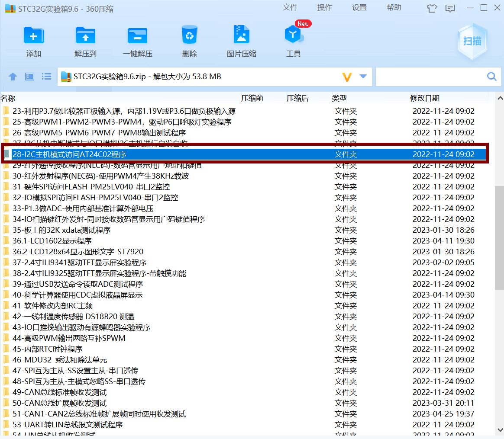
Task: Click the folder icon of 36.1-LCD1602显示程序
Action: coord(6,240)
